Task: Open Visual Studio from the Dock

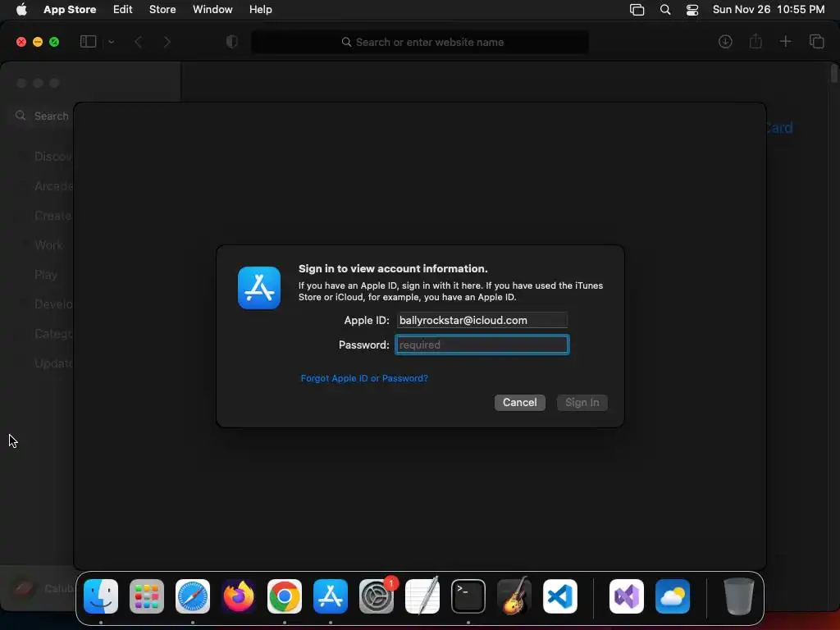Action: [x=626, y=596]
